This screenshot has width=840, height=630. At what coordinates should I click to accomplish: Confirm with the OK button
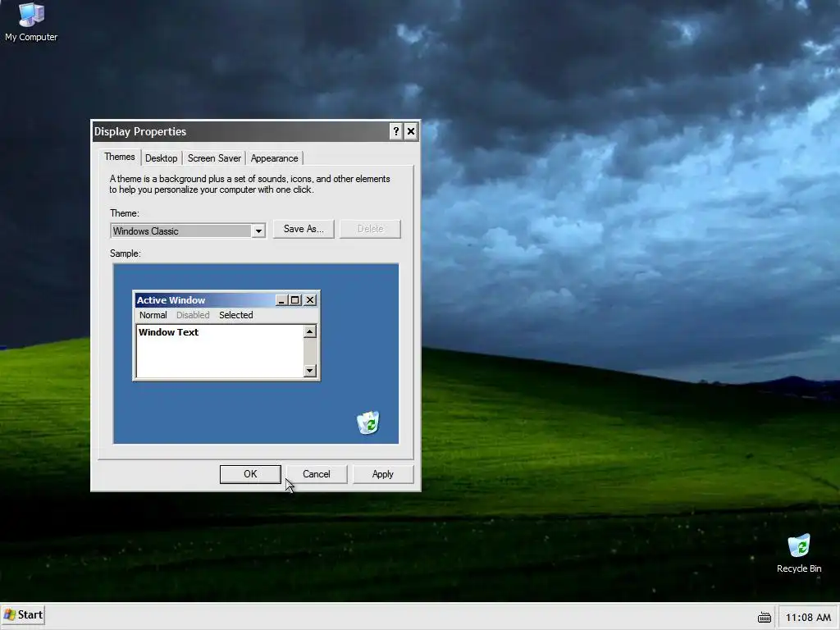[250, 474]
